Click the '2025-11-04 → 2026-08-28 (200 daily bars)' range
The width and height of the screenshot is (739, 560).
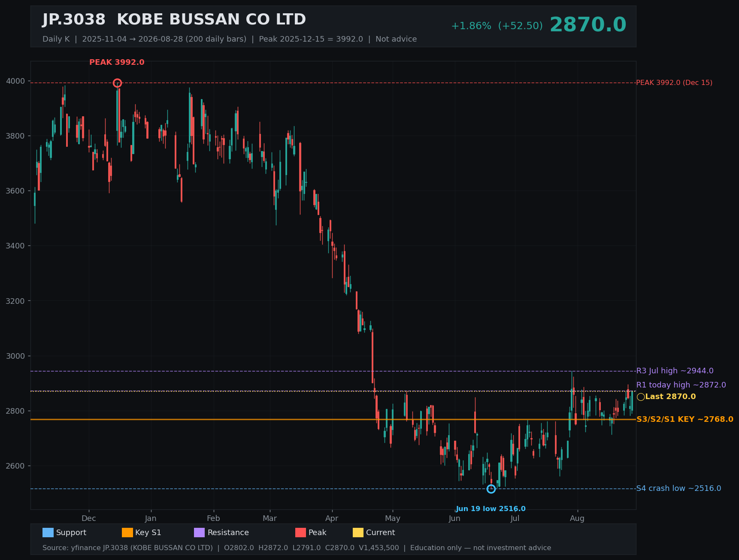coord(164,39)
